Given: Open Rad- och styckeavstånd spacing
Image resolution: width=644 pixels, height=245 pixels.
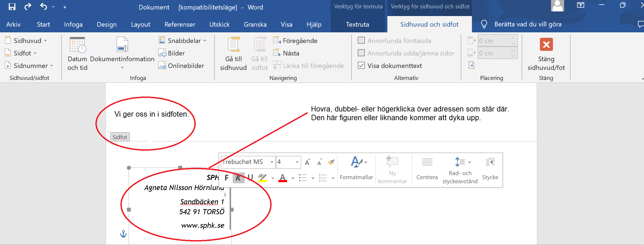Looking at the screenshot, I should click(x=460, y=170).
